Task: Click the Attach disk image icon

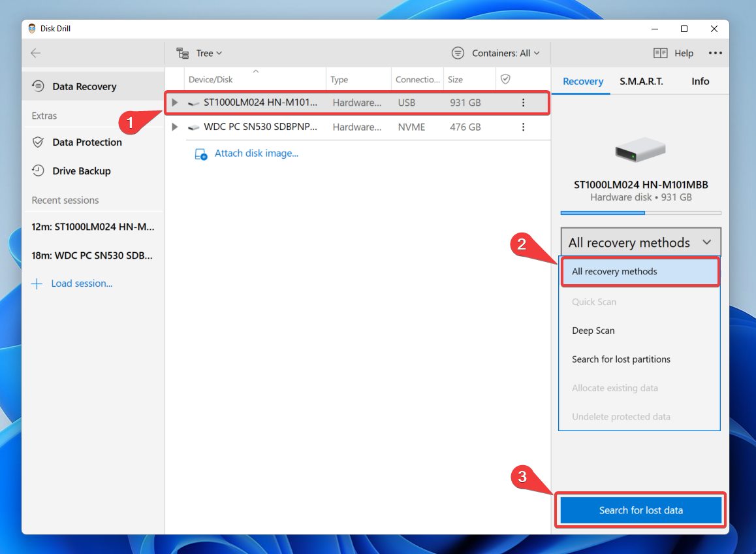Action: (200, 154)
